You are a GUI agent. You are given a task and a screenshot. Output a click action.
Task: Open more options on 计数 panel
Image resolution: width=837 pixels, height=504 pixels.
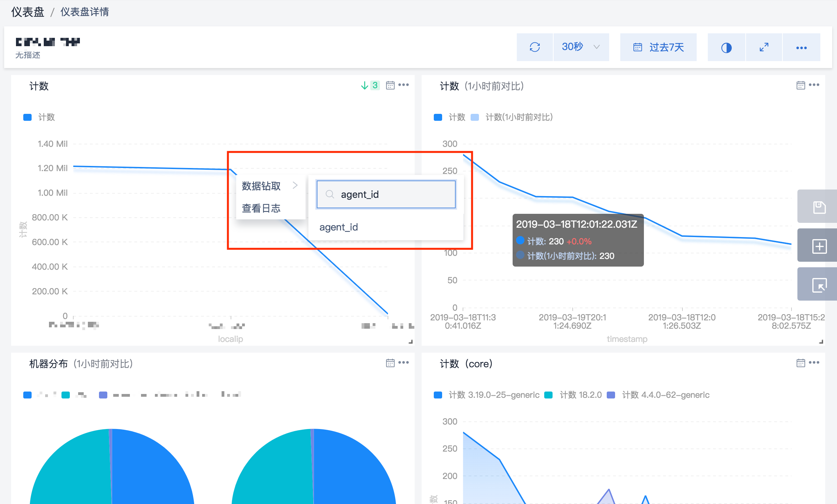(x=404, y=85)
